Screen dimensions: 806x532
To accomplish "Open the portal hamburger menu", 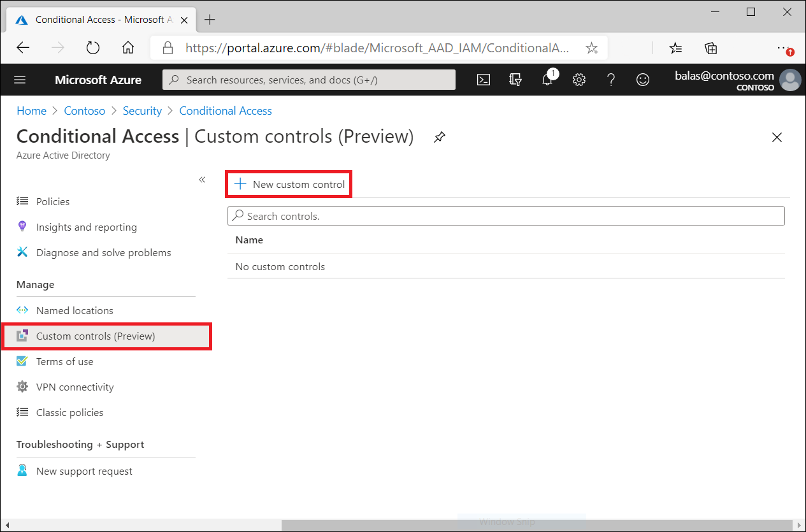I will point(20,80).
